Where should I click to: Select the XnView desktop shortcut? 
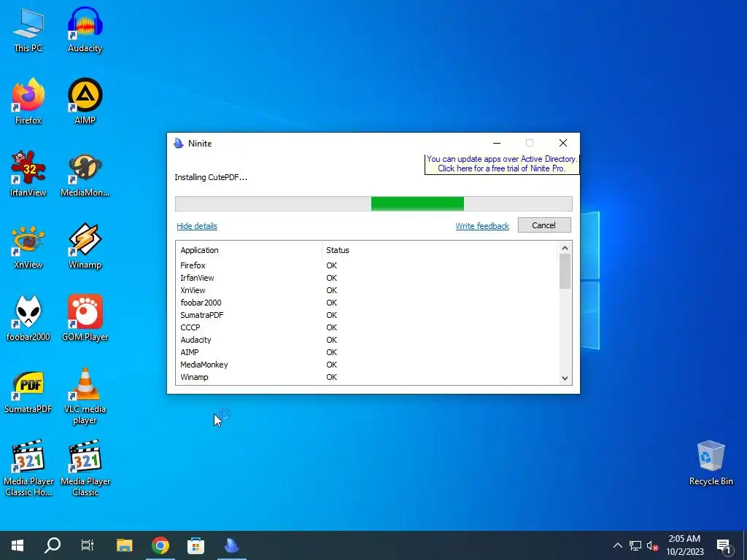(28, 246)
